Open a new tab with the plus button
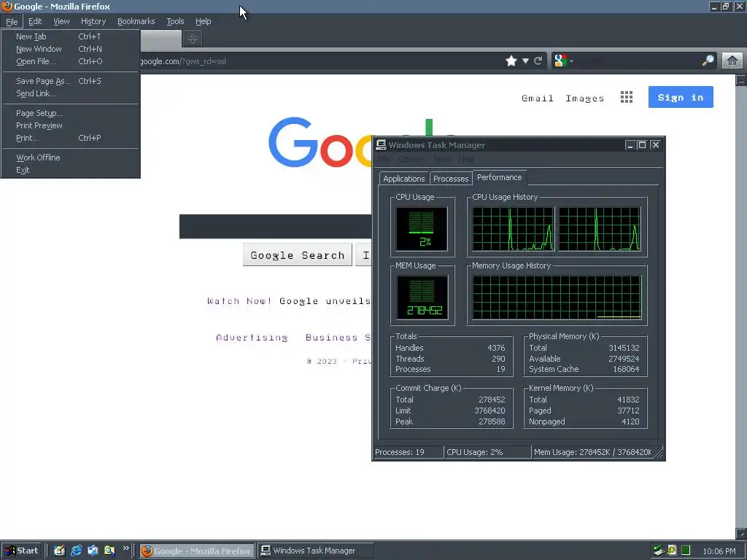 pos(193,39)
